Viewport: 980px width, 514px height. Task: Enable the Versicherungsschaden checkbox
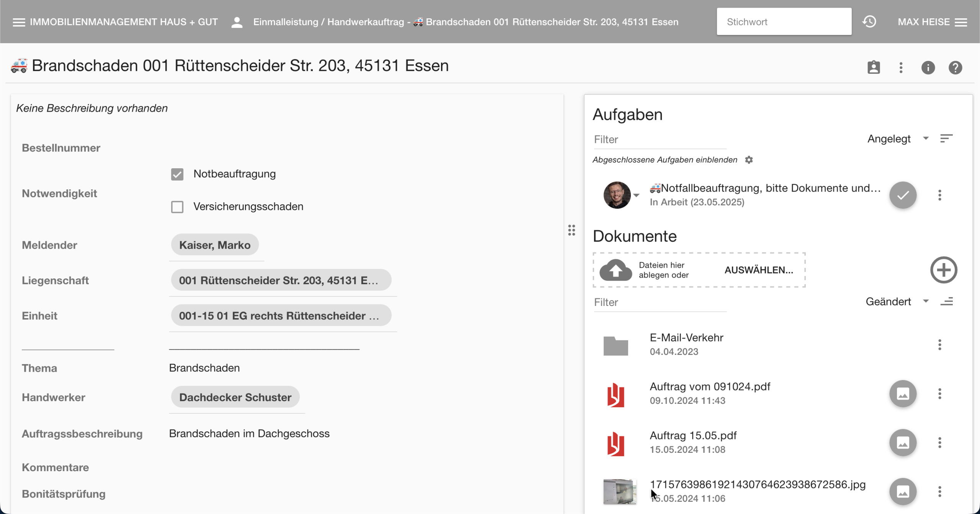177,207
